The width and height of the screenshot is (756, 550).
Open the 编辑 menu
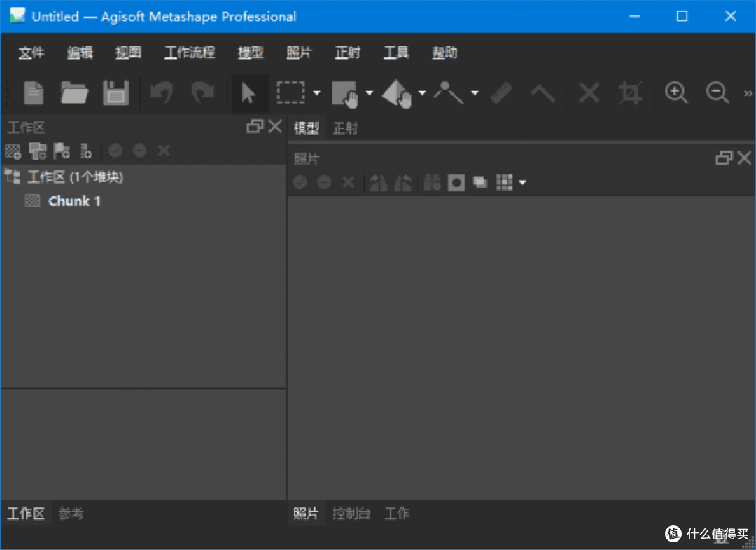point(80,53)
